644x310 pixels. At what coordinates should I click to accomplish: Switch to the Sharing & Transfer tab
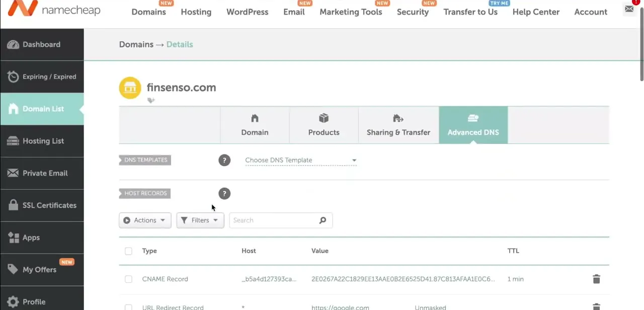(x=398, y=125)
